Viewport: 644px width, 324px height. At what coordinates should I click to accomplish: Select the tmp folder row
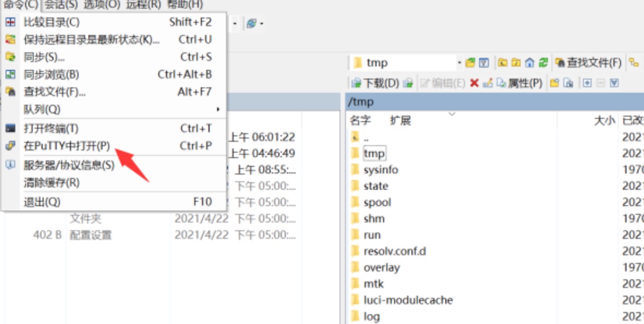pyautogui.click(x=494, y=153)
